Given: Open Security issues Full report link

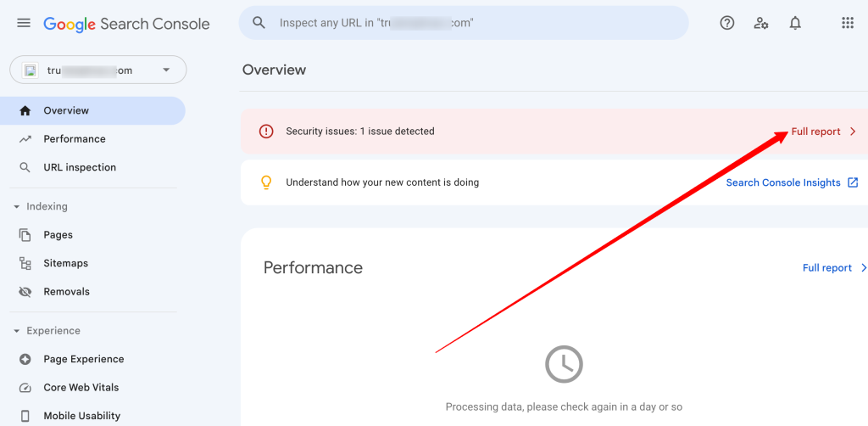Looking at the screenshot, I should pos(815,132).
